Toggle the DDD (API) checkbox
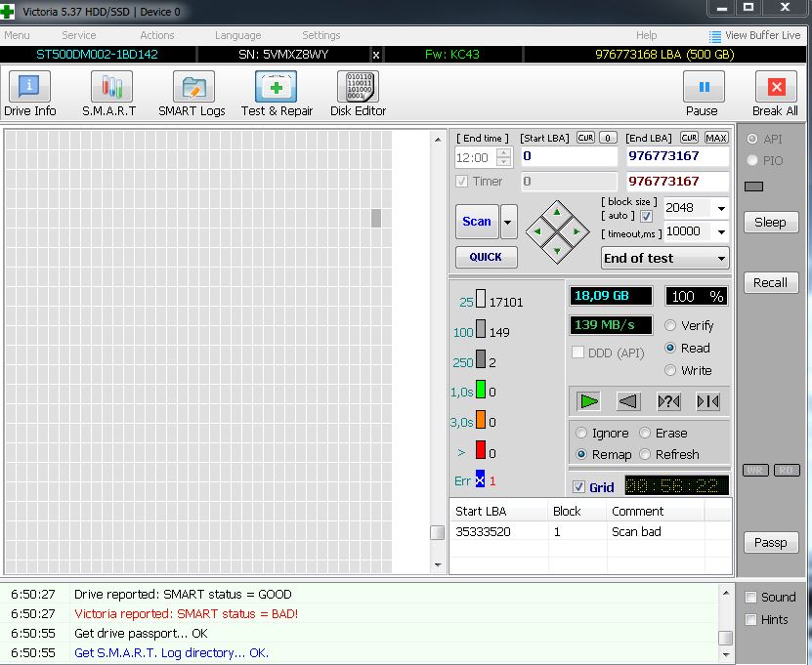This screenshot has width=812, height=665. pyautogui.click(x=577, y=353)
